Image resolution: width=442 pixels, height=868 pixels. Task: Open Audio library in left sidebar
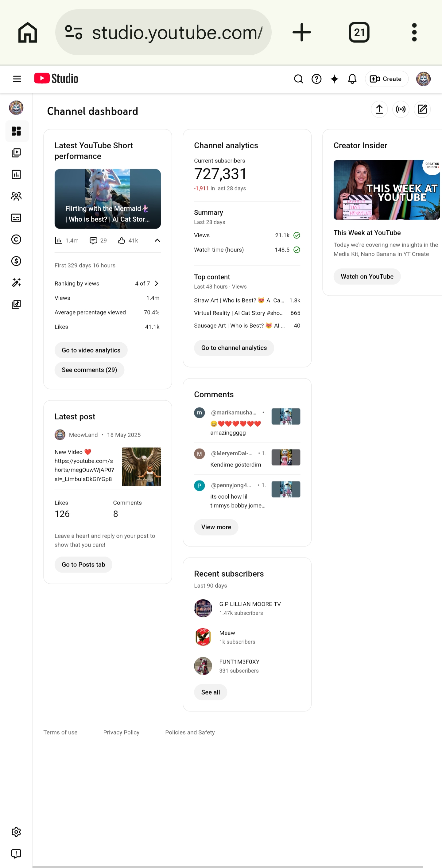coord(16,304)
